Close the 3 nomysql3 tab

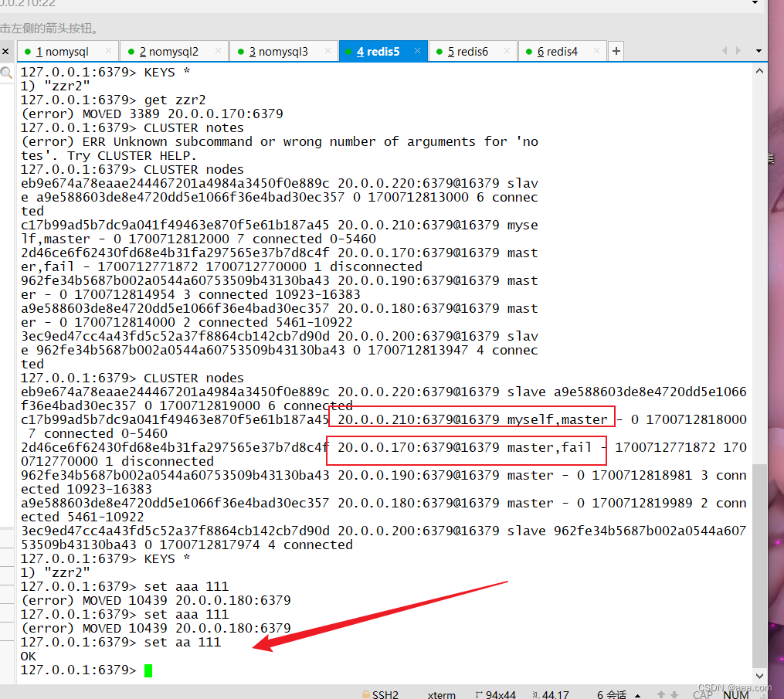pos(328,51)
